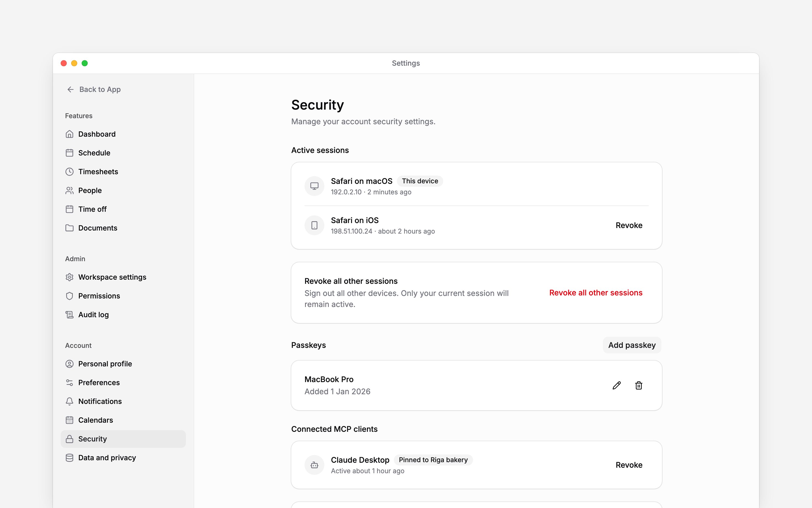Open Notifications settings
Screen dimensions: 812x508
123,401
